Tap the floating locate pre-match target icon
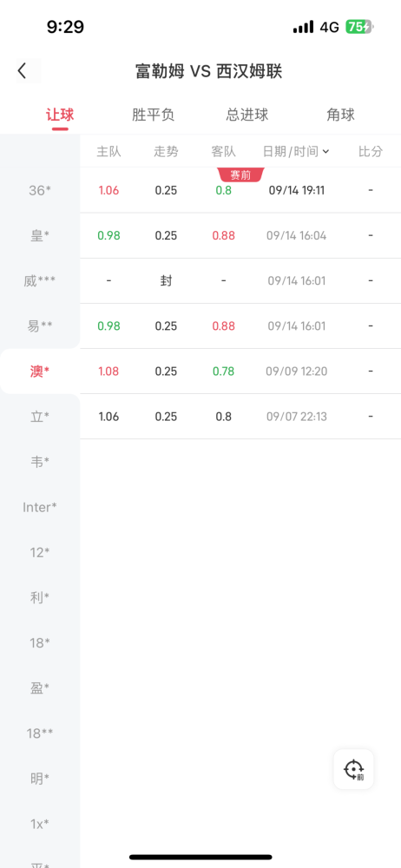401x868 pixels. point(353,769)
